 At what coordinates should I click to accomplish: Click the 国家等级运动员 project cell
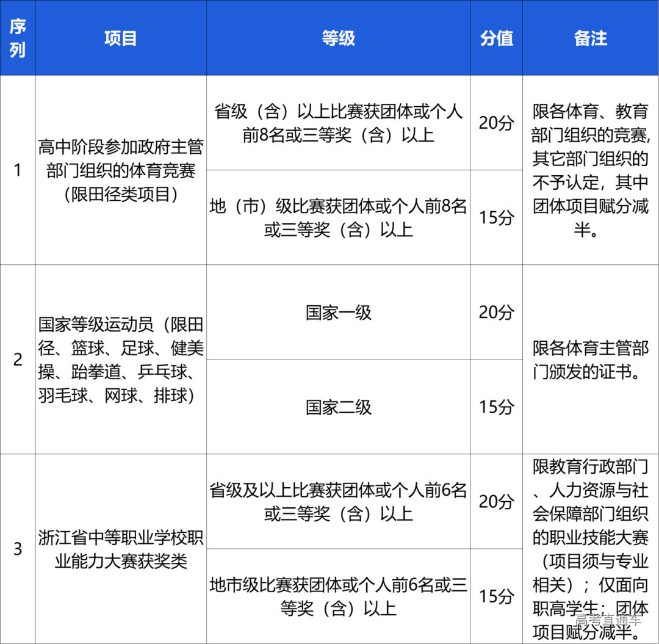click(x=121, y=360)
